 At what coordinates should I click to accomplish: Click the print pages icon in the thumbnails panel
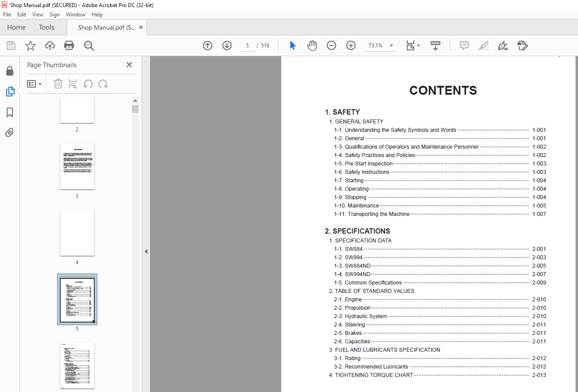(x=73, y=84)
